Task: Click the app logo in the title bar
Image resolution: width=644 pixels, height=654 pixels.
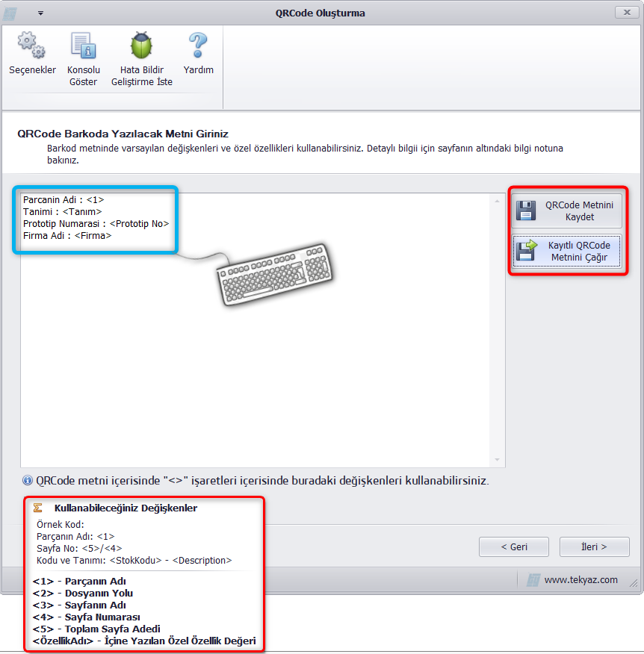Action: click(10, 13)
